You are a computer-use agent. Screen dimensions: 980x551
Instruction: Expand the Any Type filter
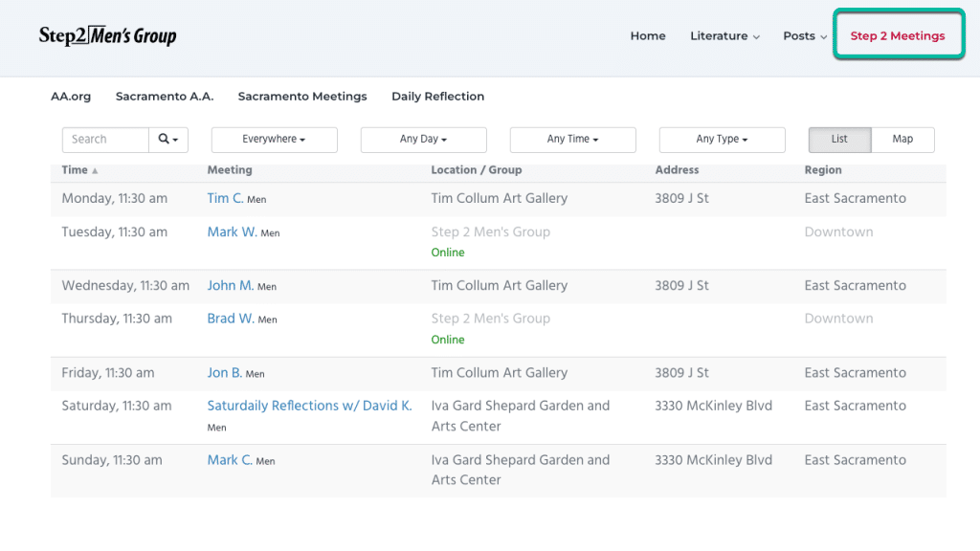pyautogui.click(x=722, y=140)
